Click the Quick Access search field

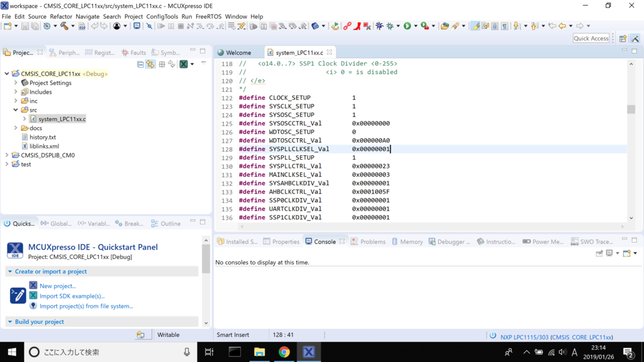(x=591, y=38)
